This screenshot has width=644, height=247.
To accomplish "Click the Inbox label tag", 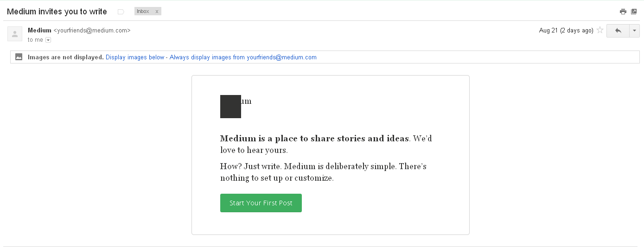I will [x=143, y=12].
